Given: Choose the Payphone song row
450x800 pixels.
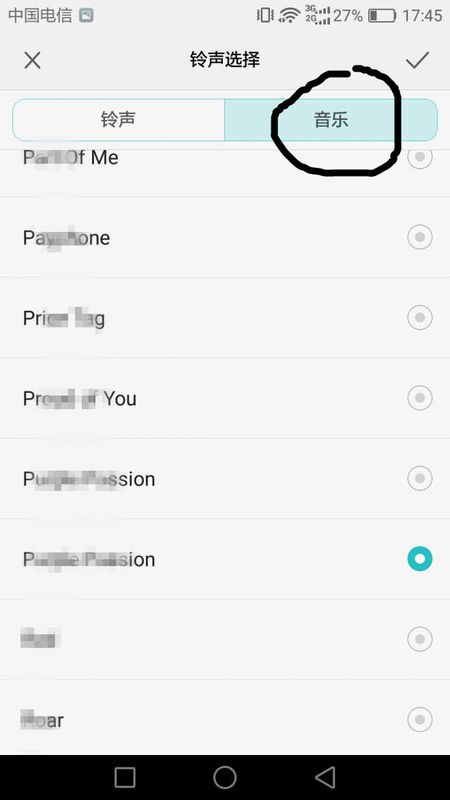Looking at the screenshot, I should [x=225, y=237].
